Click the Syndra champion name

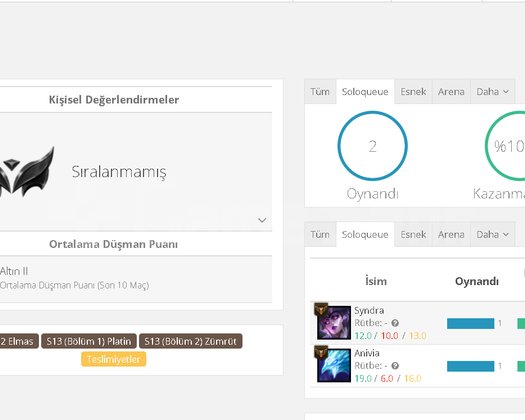point(369,310)
